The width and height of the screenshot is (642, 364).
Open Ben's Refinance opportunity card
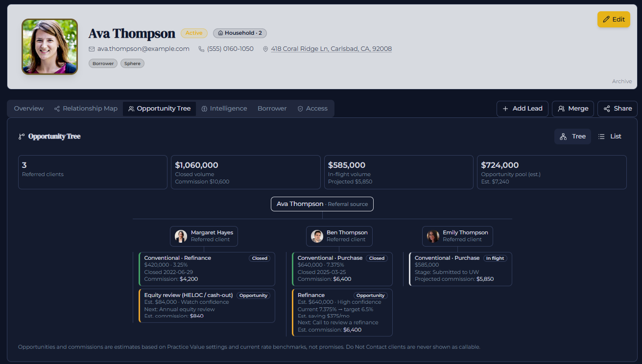point(342,313)
